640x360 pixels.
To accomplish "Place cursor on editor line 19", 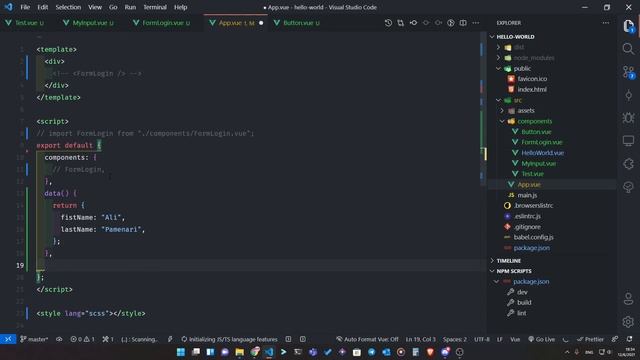I will pyautogui.click(x=261, y=265).
